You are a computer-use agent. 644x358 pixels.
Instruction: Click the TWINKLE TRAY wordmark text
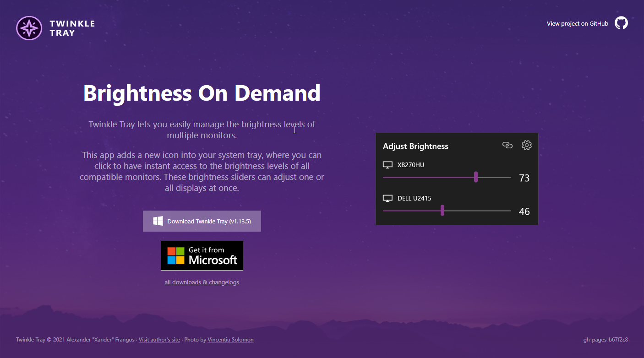click(x=72, y=28)
